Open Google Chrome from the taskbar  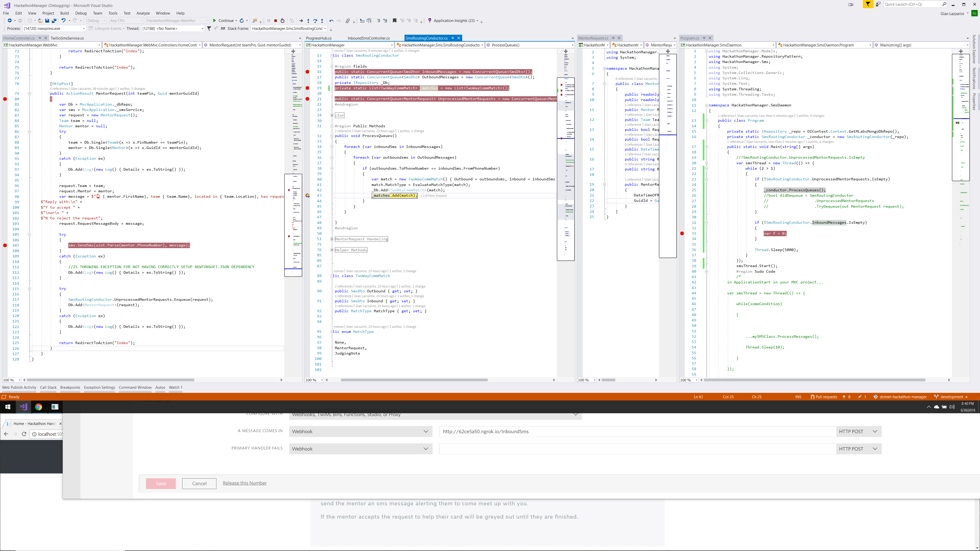[x=39, y=407]
